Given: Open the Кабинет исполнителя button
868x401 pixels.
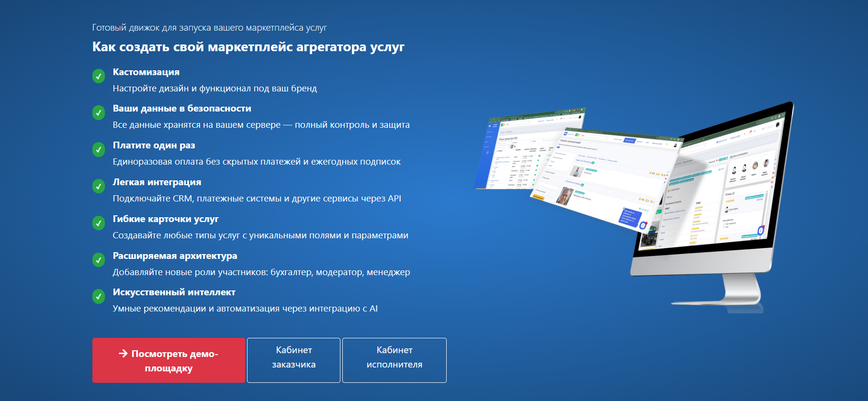Looking at the screenshot, I should 395,360.
